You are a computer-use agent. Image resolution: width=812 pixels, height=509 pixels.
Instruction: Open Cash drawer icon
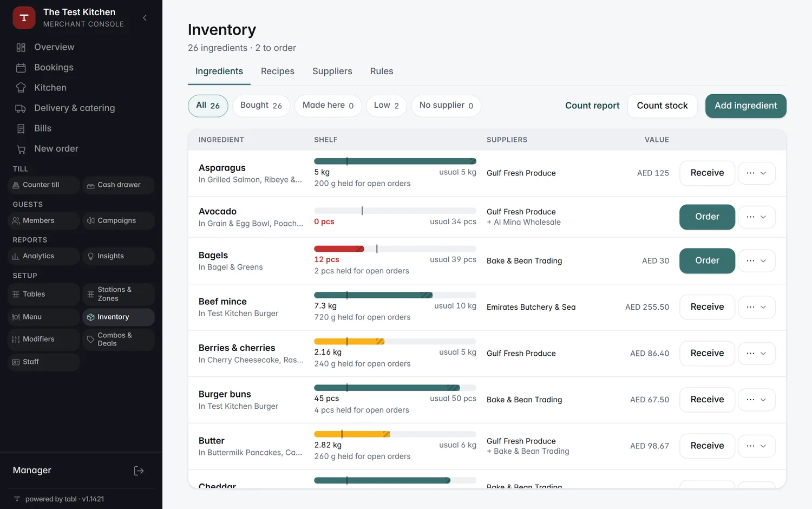click(91, 185)
